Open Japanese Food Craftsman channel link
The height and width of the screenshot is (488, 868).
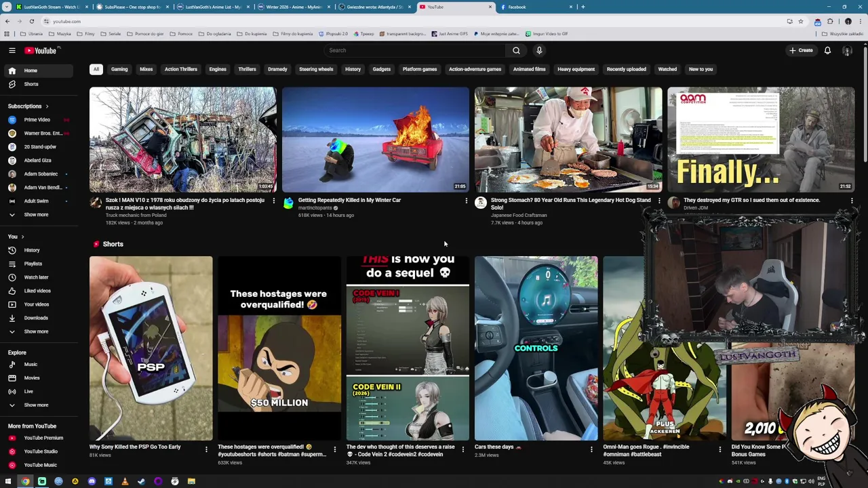[x=519, y=216]
